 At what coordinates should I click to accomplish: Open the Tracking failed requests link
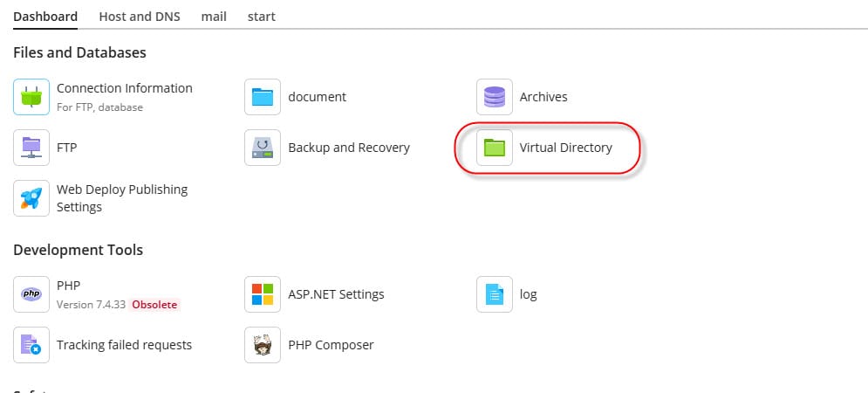pyautogui.click(x=124, y=345)
